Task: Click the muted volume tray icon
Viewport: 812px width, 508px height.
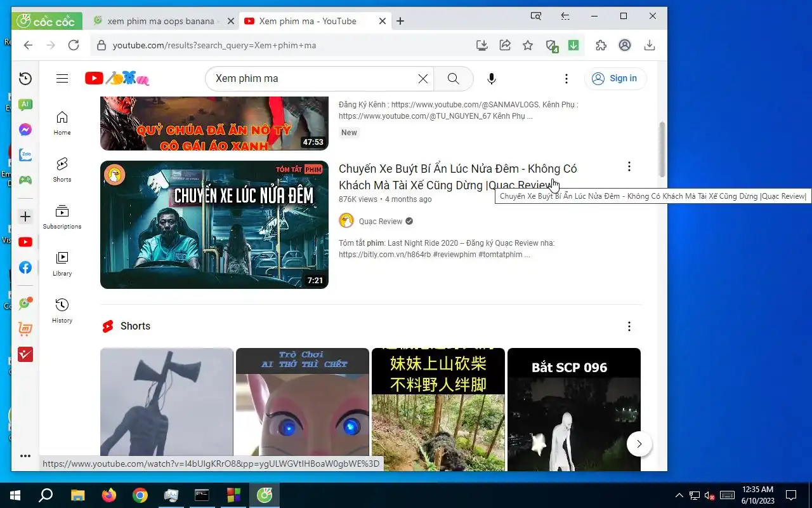Action: click(x=710, y=495)
